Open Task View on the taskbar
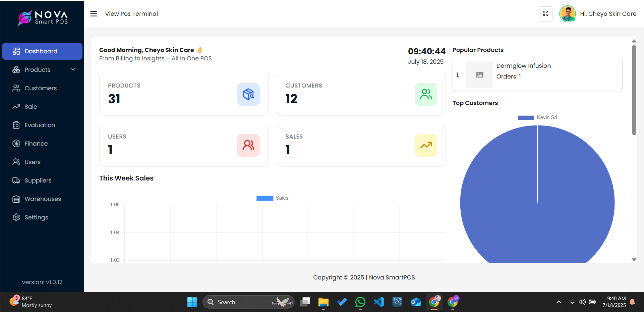Screen dimensions: 644x312 tap(305, 302)
